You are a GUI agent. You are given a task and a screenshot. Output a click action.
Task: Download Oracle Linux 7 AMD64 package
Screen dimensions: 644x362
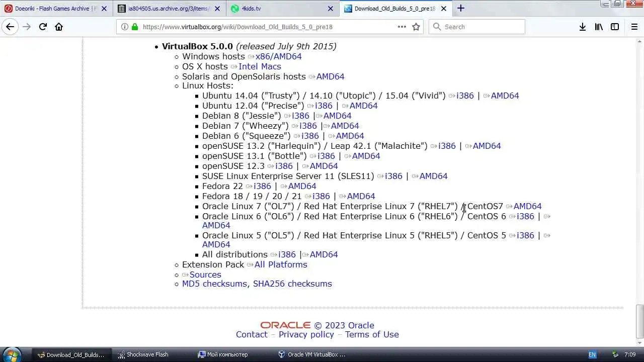coord(527,206)
